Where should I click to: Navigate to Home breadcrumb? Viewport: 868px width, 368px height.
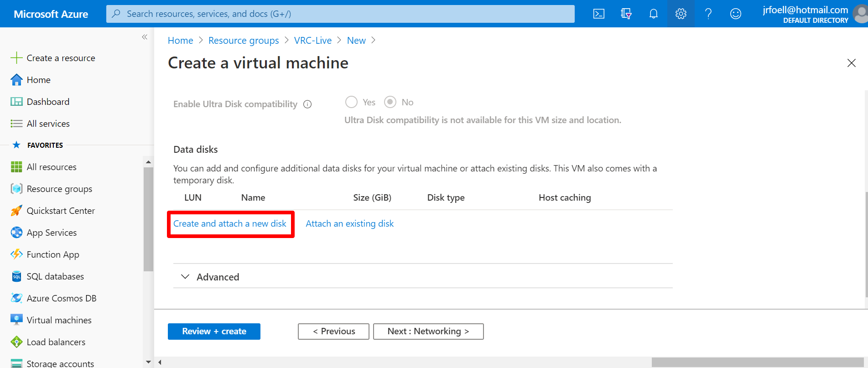(x=181, y=41)
